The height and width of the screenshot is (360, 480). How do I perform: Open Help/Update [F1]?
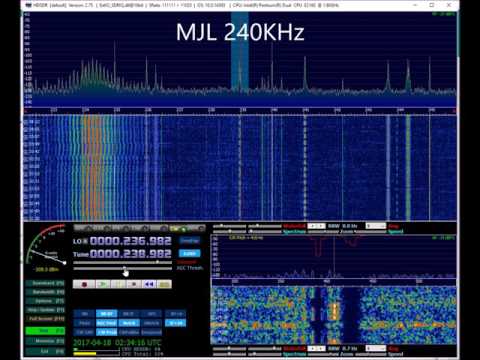(x=45, y=310)
